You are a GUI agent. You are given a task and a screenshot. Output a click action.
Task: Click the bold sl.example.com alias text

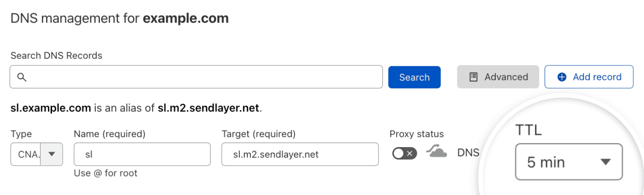point(51,109)
